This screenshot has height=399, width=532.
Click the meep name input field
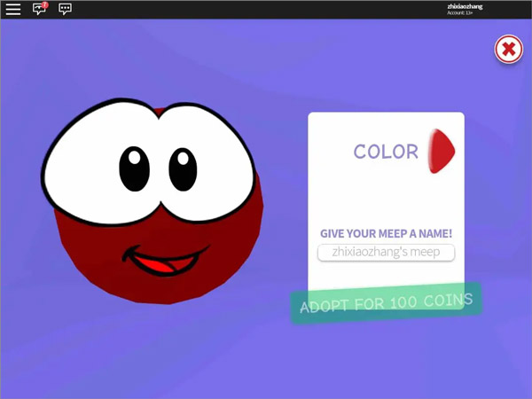click(386, 253)
